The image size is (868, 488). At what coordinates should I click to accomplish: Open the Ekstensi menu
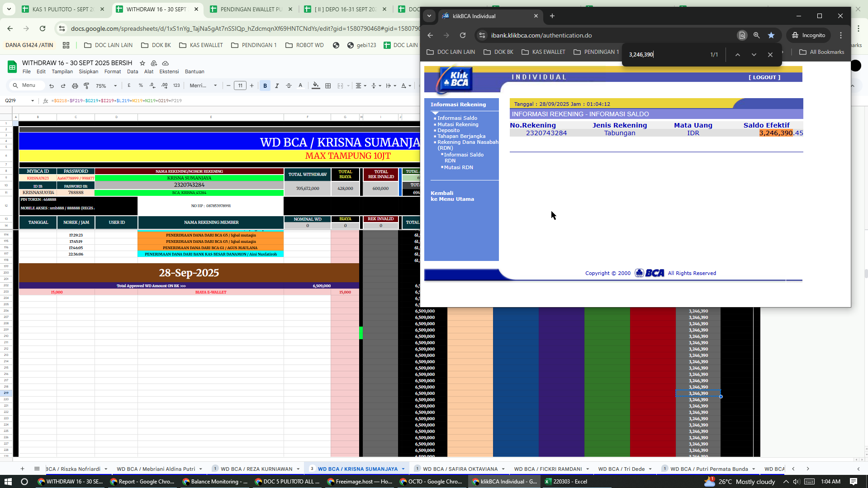tap(169, 71)
